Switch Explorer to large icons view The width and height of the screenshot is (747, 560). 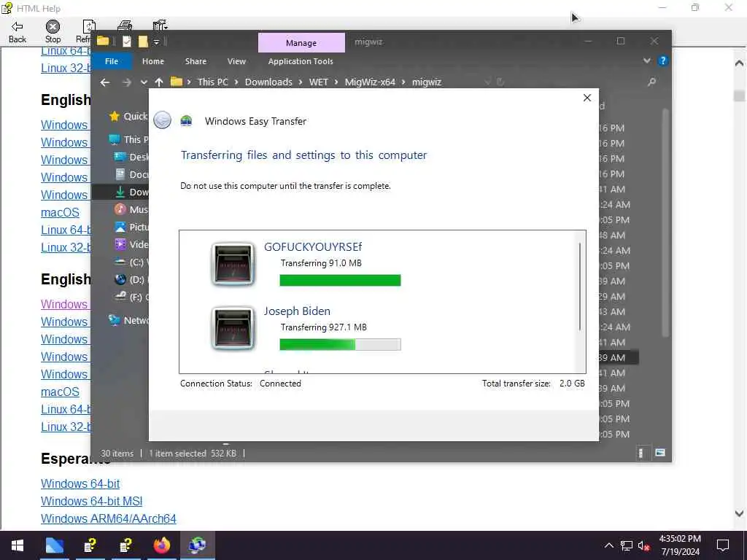point(659,453)
